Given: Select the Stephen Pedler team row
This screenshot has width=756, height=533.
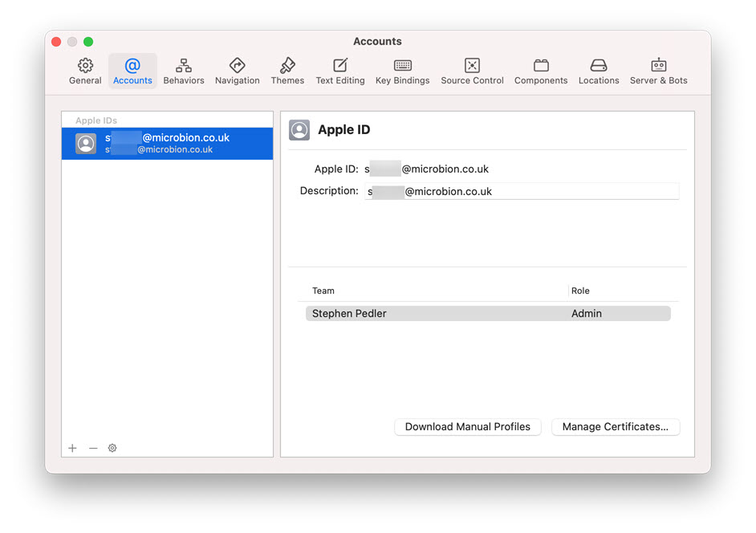Looking at the screenshot, I should pyautogui.click(x=487, y=314).
